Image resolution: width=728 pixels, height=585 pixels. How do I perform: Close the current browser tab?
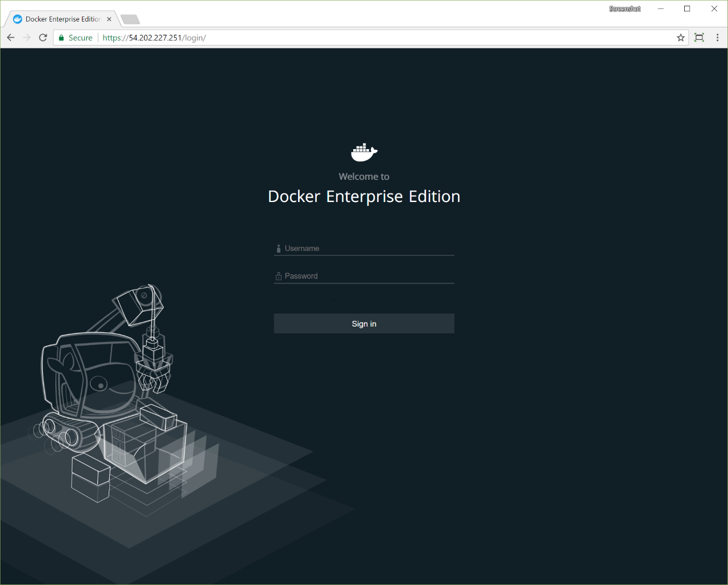[109, 19]
